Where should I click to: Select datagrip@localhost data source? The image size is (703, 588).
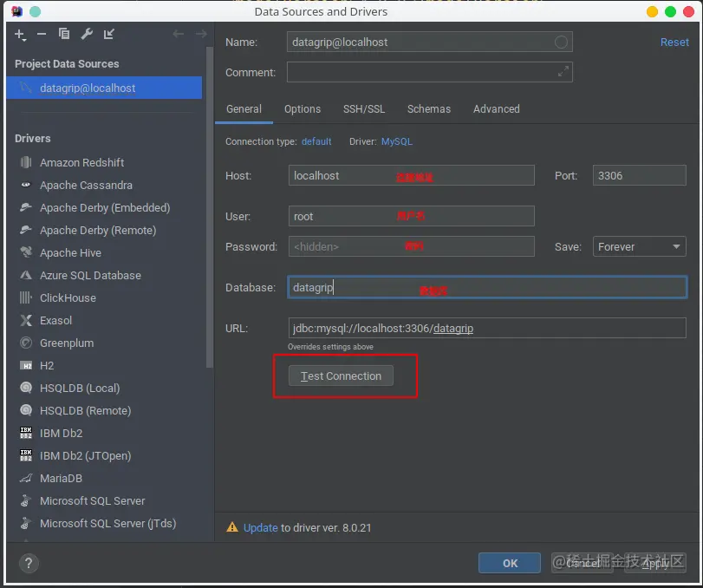click(x=104, y=88)
